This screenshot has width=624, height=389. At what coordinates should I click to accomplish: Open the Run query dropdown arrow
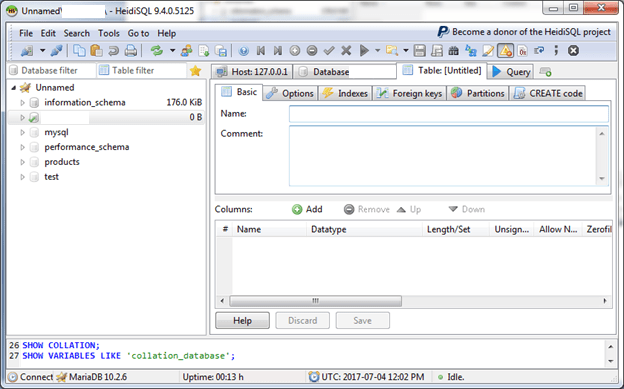377,51
